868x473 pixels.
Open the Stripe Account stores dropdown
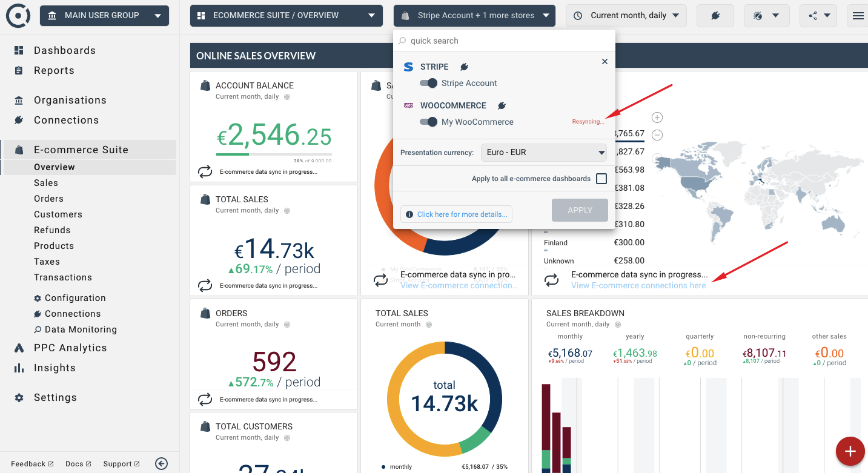tap(474, 16)
